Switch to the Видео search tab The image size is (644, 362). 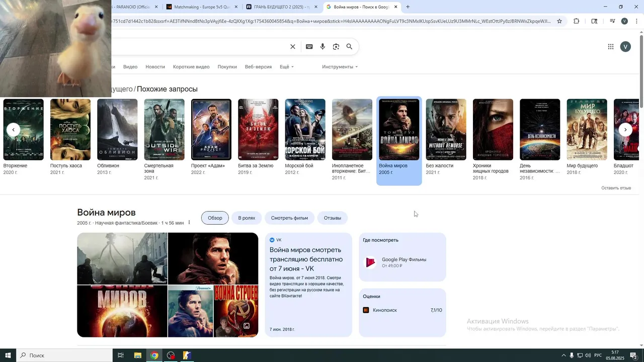click(x=130, y=67)
